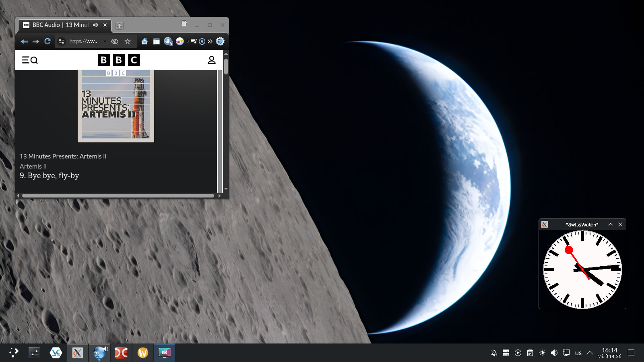Reload the BBC Audio page
The width and height of the screenshot is (644, 362).
coord(47,41)
